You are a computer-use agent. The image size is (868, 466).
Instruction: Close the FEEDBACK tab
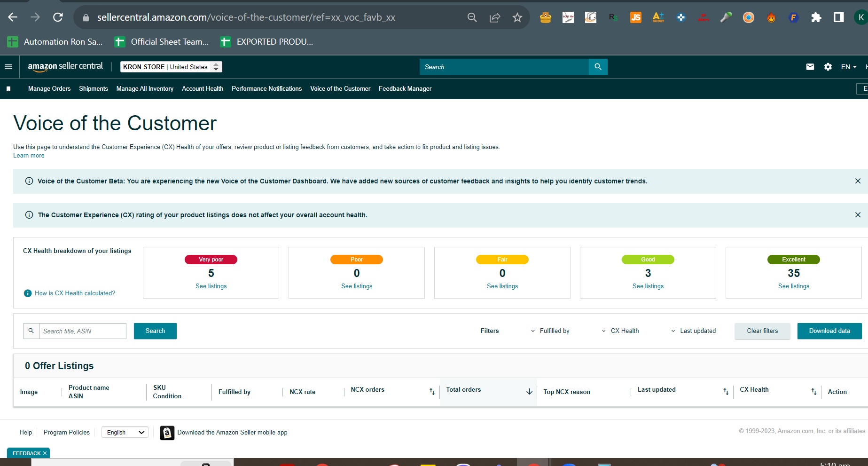(x=45, y=453)
